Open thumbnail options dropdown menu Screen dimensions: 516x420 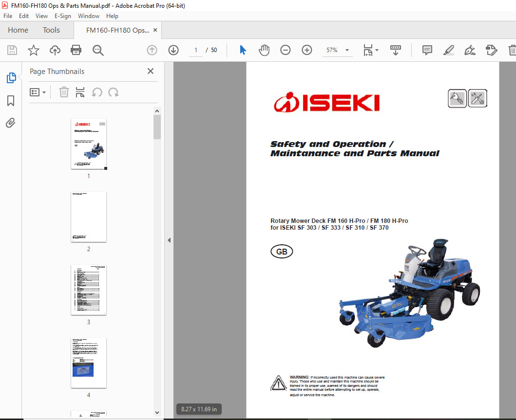[38, 92]
